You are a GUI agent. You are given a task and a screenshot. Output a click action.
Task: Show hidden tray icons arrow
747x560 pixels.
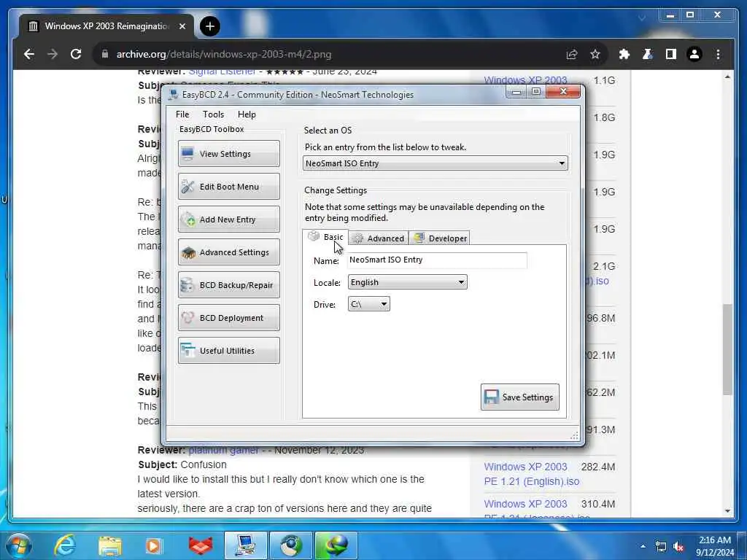(x=643, y=546)
